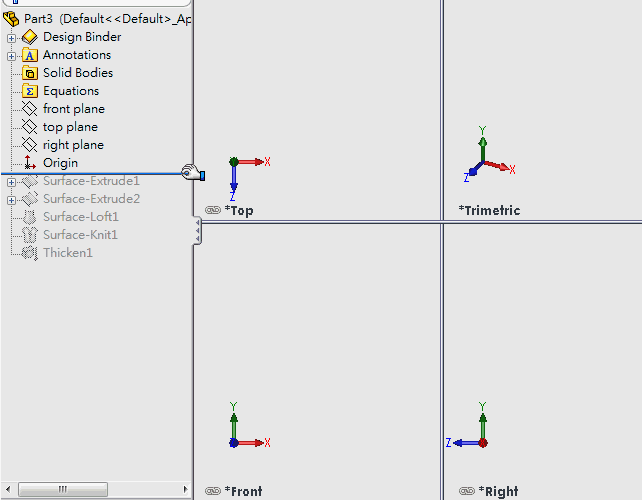Click the *Top view label
This screenshot has width=642, height=500.
click(239, 210)
